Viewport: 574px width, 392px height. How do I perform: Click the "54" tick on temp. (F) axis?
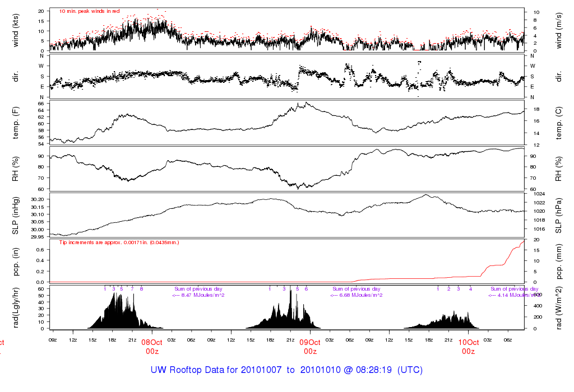pos(41,144)
